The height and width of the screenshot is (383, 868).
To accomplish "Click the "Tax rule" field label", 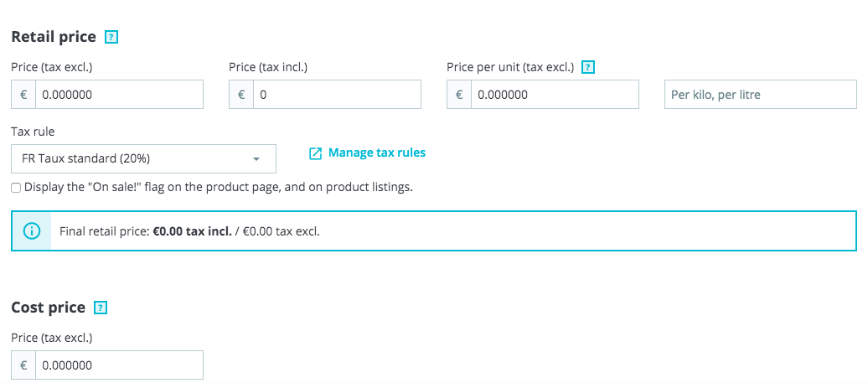I will (x=33, y=132).
